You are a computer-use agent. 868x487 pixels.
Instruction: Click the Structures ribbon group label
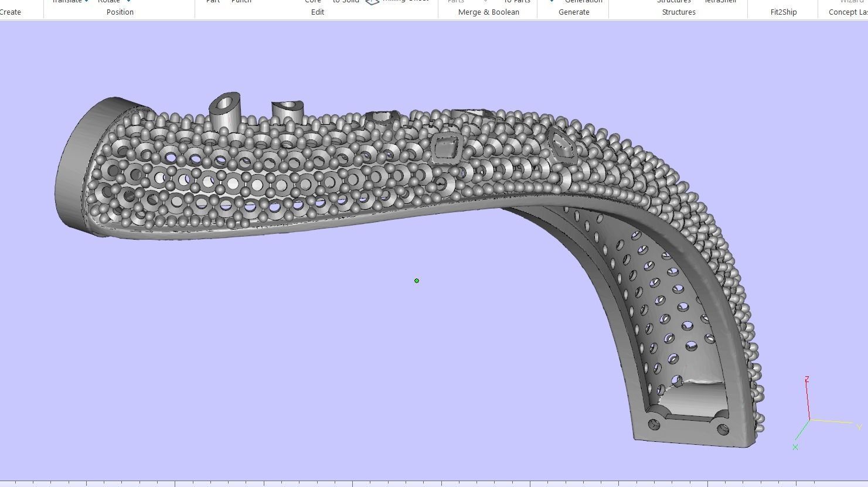click(x=679, y=12)
